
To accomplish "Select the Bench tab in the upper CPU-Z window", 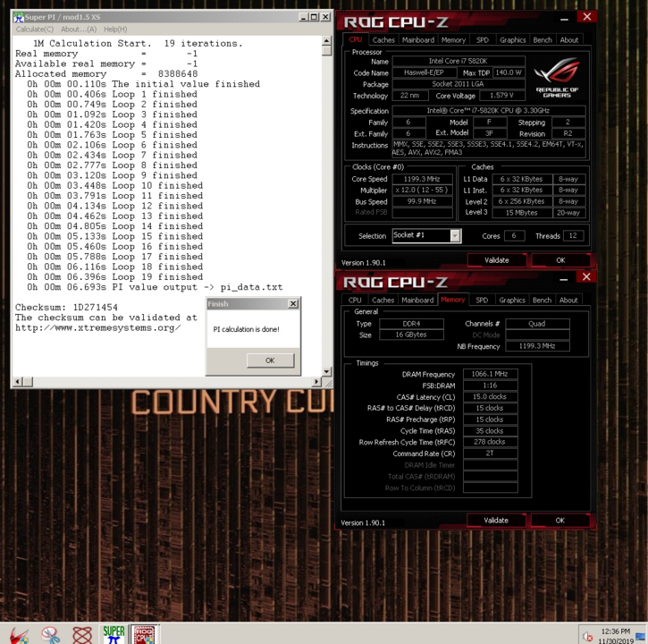I will 543,40.
